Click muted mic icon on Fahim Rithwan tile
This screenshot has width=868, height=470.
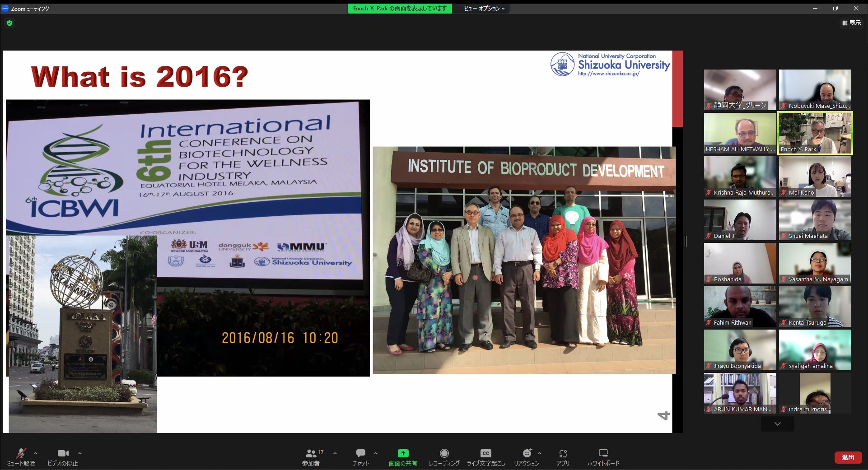tap(709, 322)
